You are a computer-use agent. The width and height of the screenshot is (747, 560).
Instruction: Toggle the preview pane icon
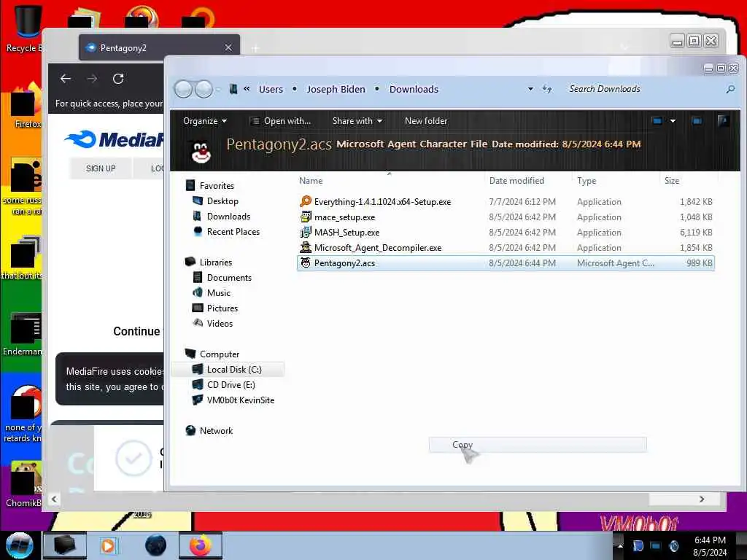coord(697,121)
